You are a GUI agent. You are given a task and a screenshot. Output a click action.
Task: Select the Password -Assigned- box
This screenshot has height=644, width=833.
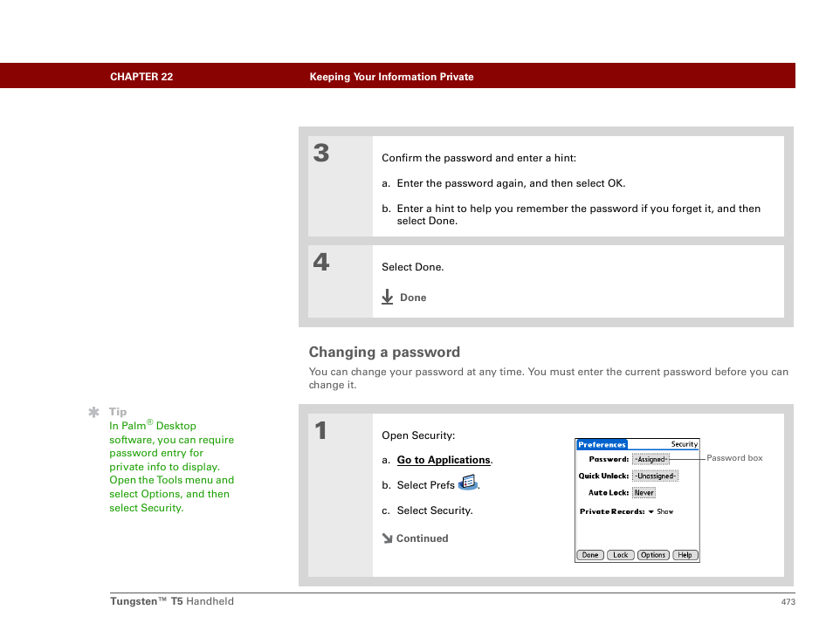(651, 459)
